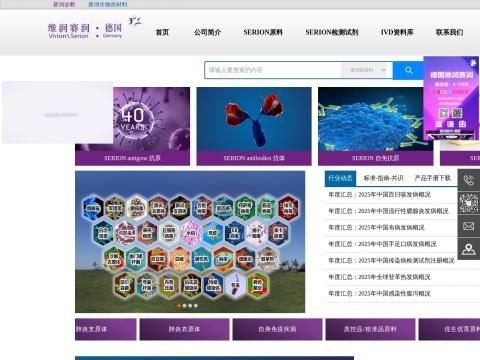Viewport: 480px width, 360px height.
Task: Select the 标准-指南-共识 tab
Action: [383, 178]
